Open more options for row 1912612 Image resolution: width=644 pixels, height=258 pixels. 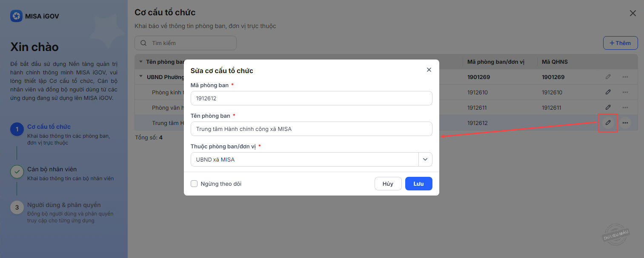tap(625, 123)
